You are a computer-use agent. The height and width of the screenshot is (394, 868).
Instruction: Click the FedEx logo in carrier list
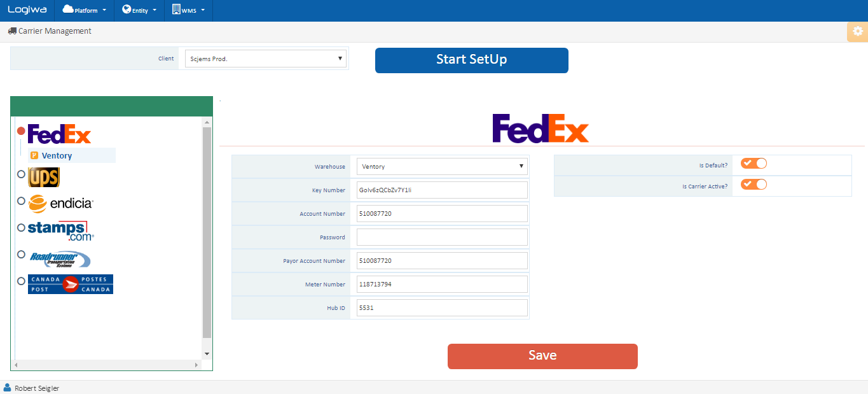[60, 134]
